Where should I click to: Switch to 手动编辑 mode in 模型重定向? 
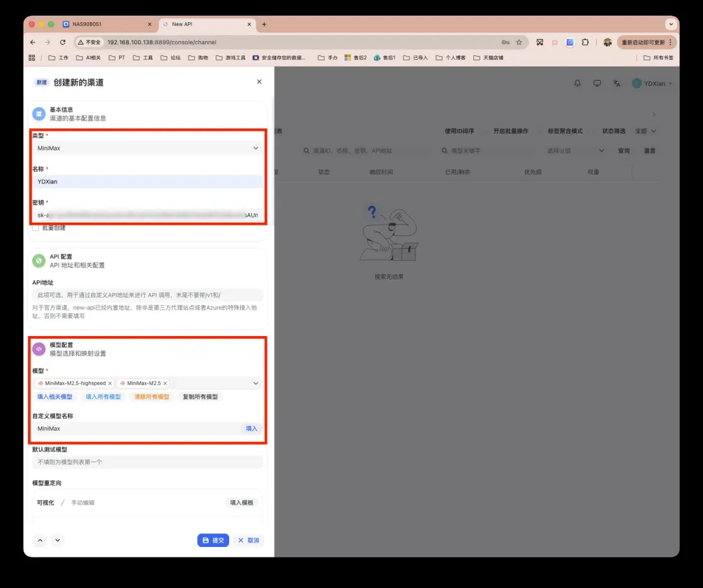[x=83, y=503]
